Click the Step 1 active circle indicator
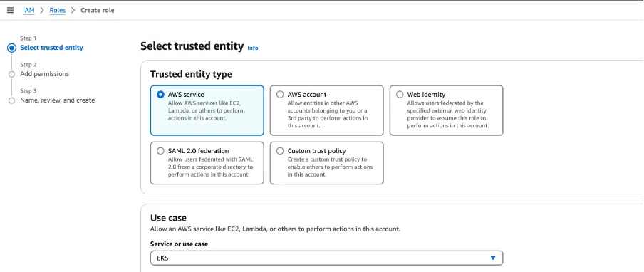This screenshot has height=272, width=644. tap(11, 48)
